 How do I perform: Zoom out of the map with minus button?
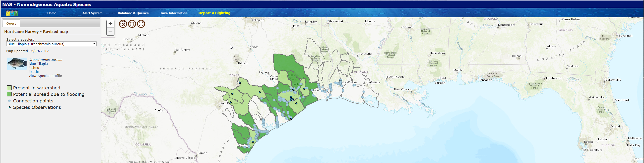point(110,32)
